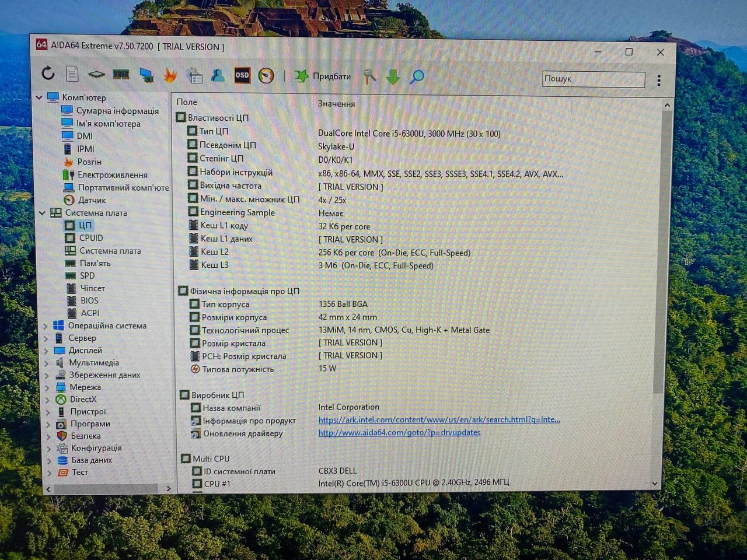
Task: Click the Придбати purchase button
Action: [323, 76]
